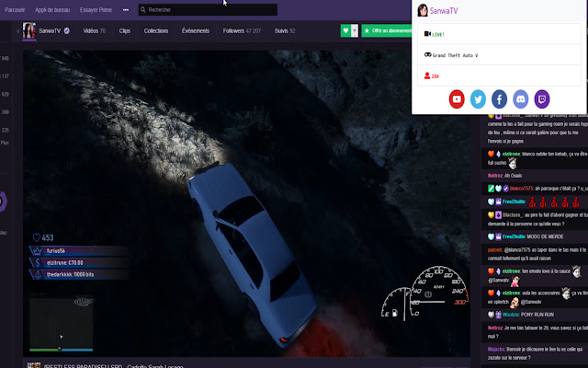588x368 pixels.
Task: Open Twitch icon in SanwaTV popup
Action: (542, 99)
